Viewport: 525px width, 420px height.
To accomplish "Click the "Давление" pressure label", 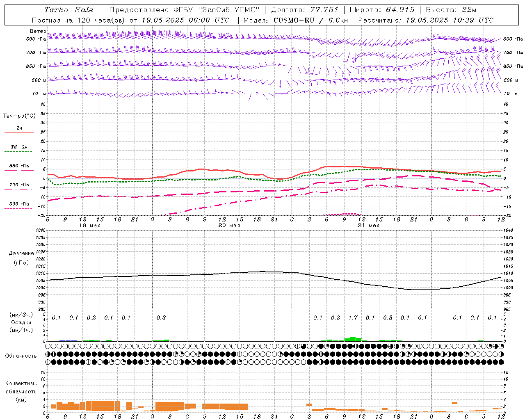I will pos(21,253).
